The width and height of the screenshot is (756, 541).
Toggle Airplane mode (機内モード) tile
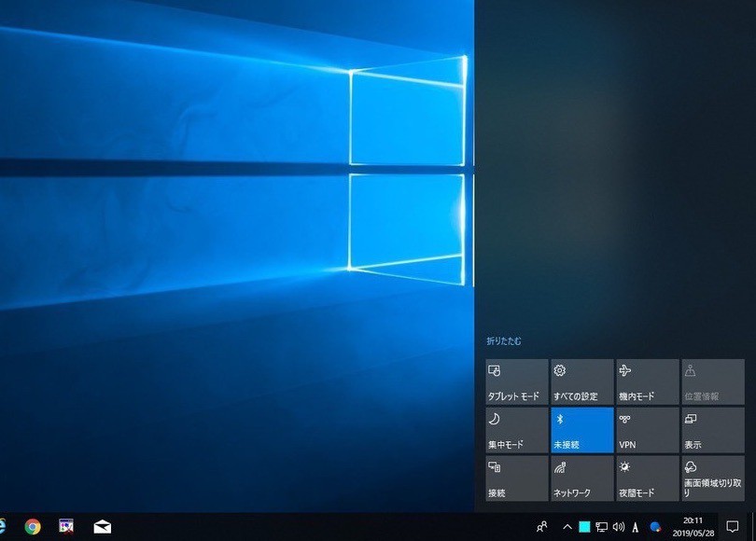click(648, 382)
